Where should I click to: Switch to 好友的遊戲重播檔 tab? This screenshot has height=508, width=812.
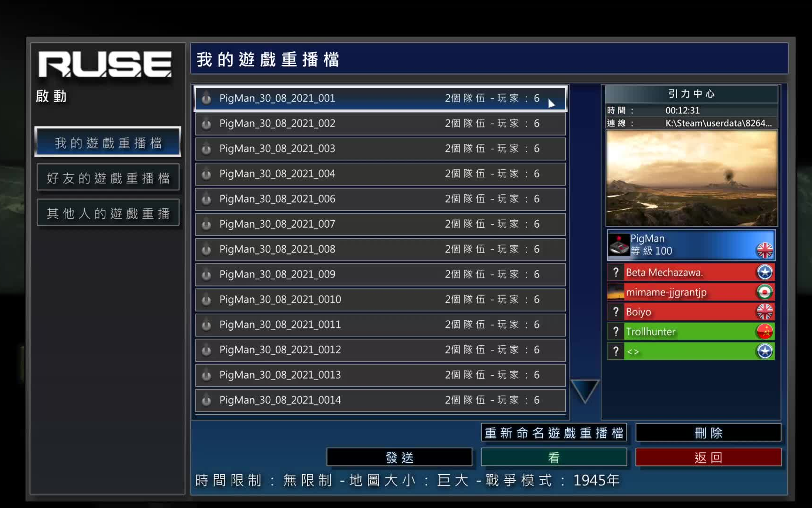pyautogui.click(x=108, y=177)
